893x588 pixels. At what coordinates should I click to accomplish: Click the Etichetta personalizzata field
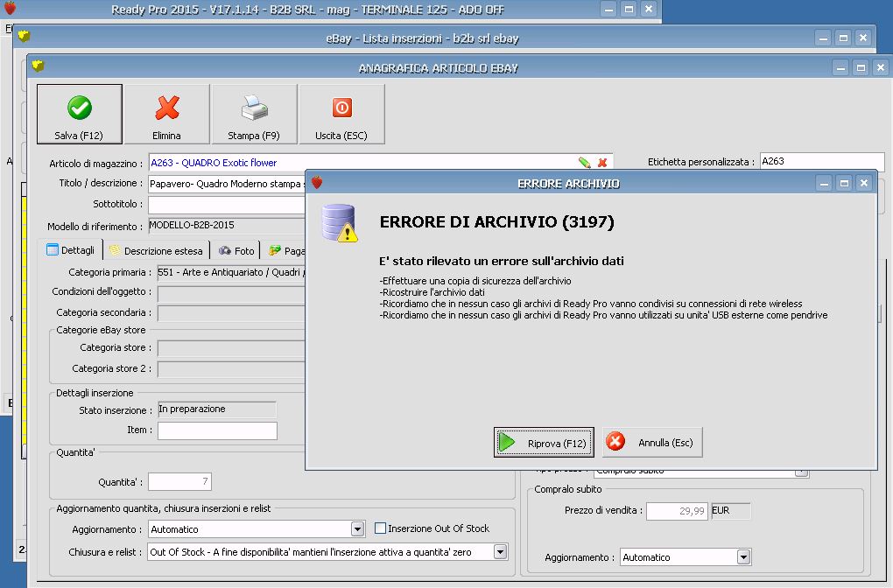(822, 162)
